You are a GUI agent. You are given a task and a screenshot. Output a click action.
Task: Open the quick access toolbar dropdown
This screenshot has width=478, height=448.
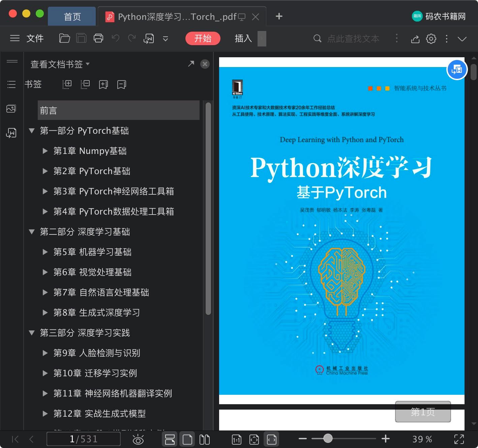click(x=166, y=39)
